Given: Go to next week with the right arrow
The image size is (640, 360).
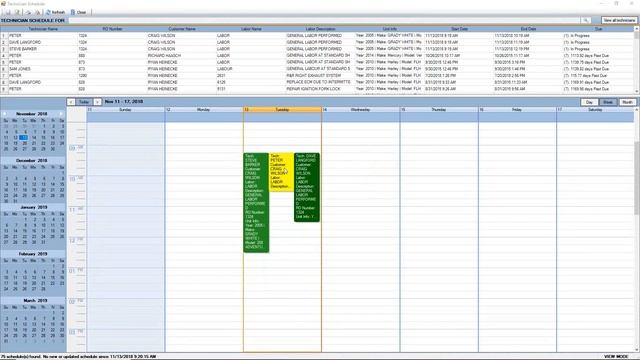Looking at the screenshot, I should pos(97,102).
